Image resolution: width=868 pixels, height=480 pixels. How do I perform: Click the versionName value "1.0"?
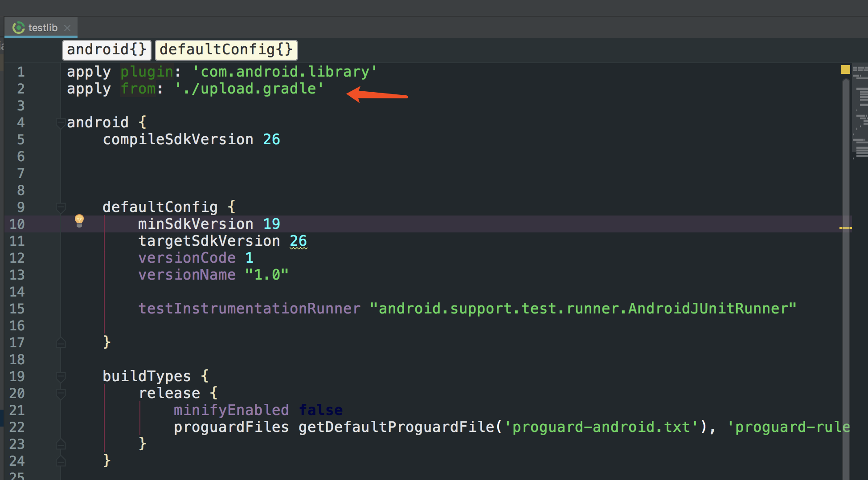[267, 275]
